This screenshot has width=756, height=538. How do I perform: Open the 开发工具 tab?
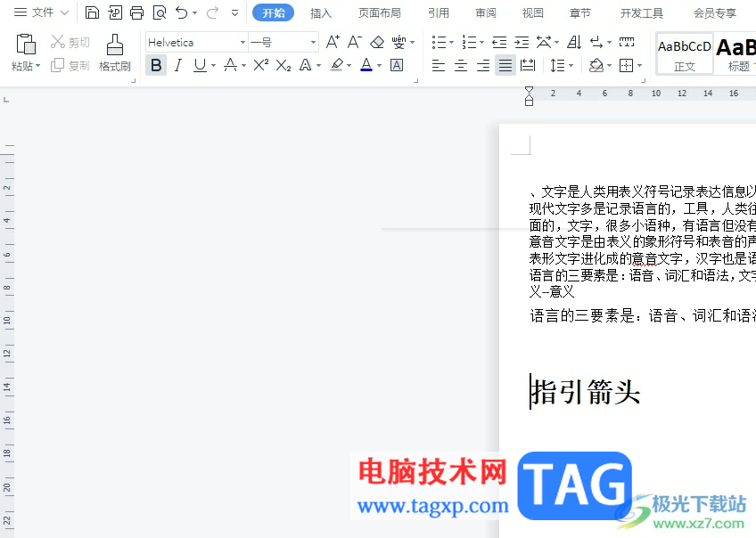(x=642, y=13)
